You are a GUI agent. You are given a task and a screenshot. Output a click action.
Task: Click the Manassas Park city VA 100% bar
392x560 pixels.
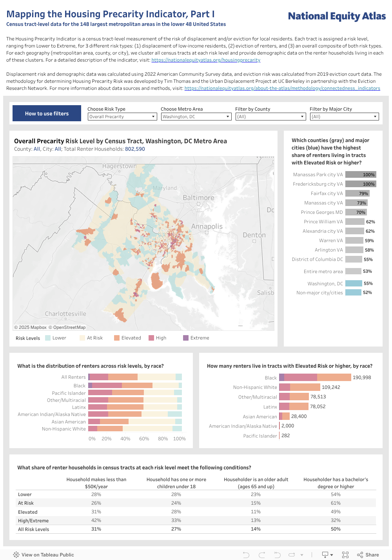361,175
